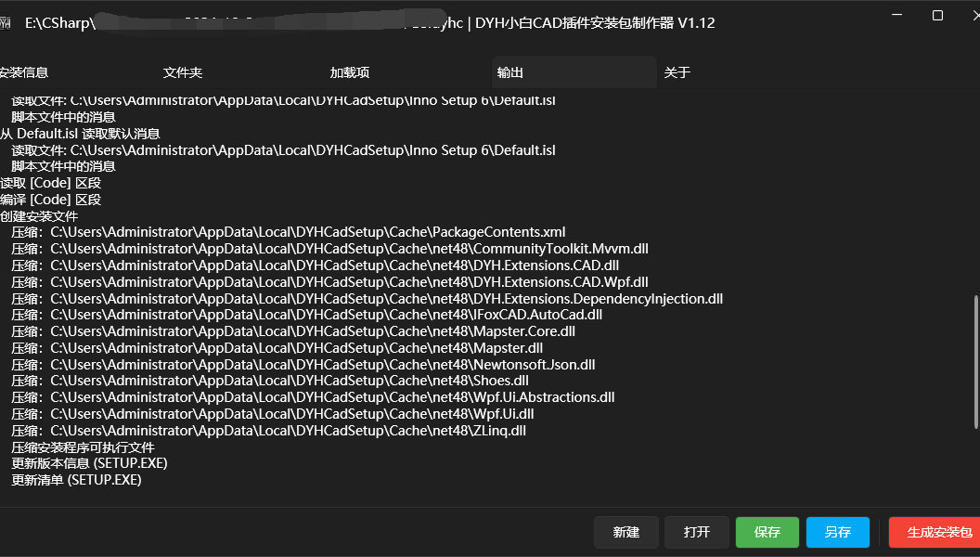This screenshot has width=980, height=557.
Task: Select the 更新清单 (SETUP.EXE) log line
Action: point(76,480)
